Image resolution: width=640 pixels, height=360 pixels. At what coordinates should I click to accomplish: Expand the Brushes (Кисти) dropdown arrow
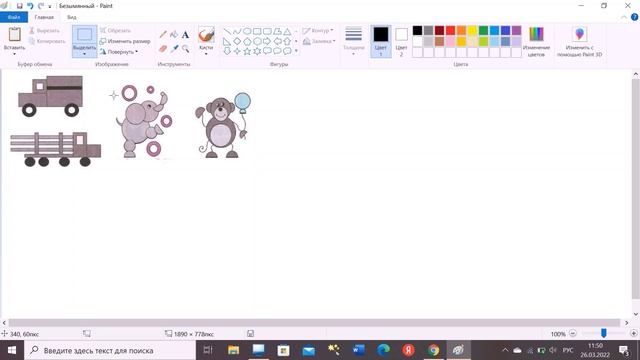pyautogui.click(x=206, y=54)
